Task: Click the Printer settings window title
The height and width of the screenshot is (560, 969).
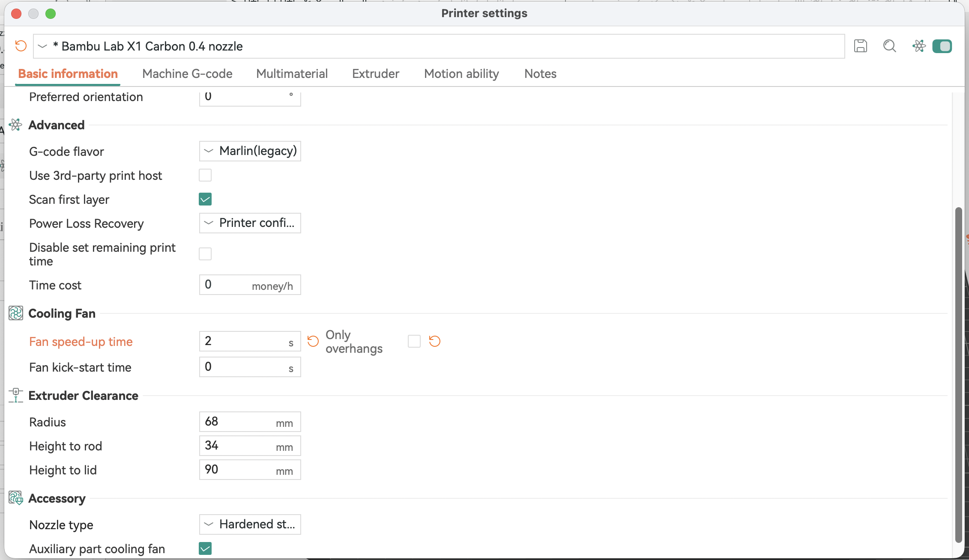Action: (x=484, y=13)
